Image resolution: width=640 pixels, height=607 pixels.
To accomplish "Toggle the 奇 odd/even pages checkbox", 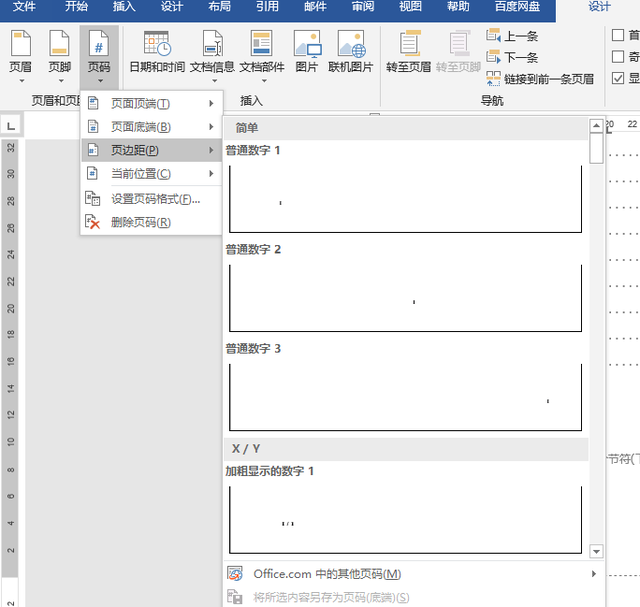I will click(618, 57).
